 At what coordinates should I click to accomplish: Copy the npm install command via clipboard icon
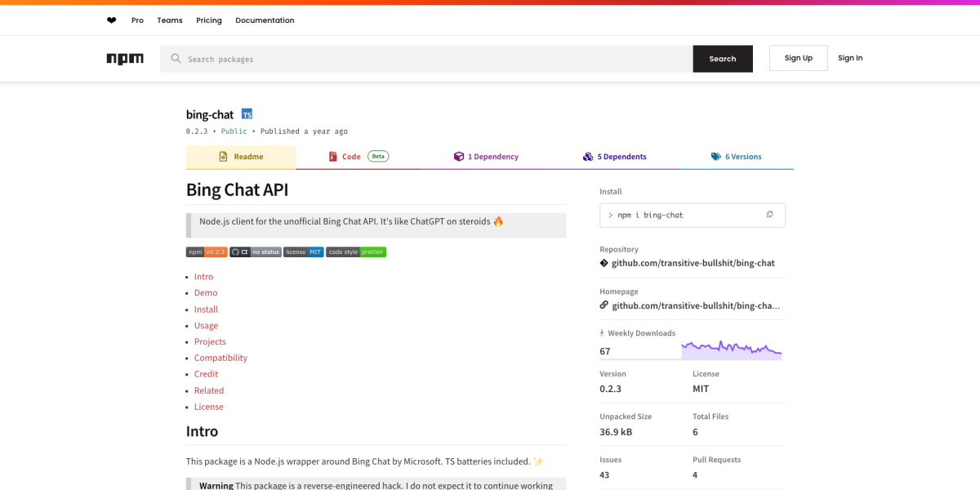click(768, 214)
